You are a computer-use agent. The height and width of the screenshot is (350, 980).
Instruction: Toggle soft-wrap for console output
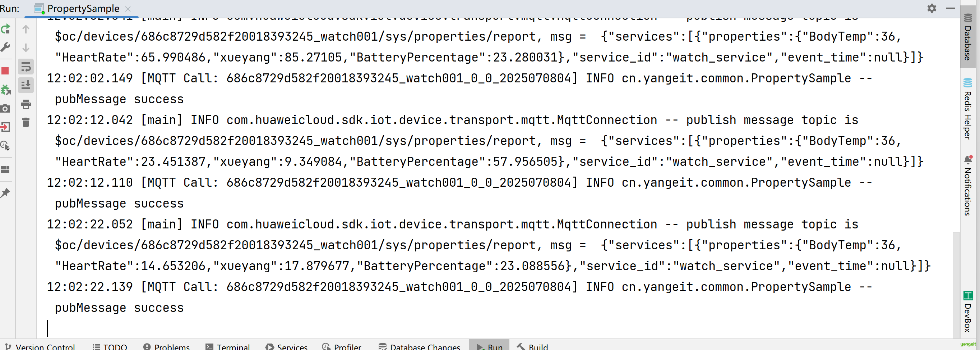[x=26, y=67]
